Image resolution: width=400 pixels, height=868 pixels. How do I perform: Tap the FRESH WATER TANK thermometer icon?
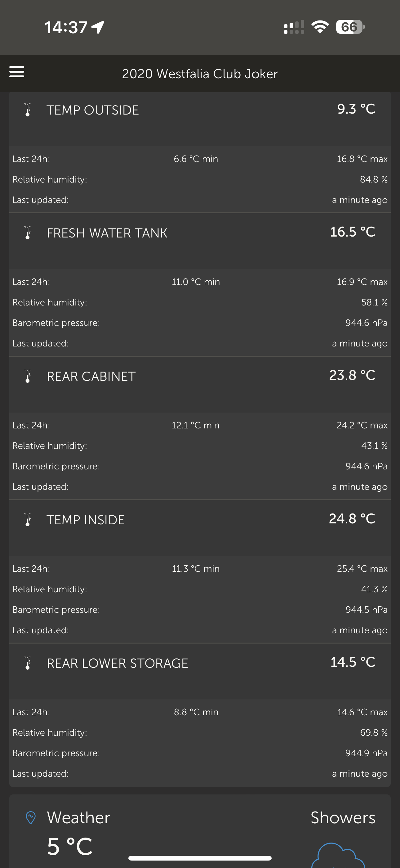coord(28,233)
